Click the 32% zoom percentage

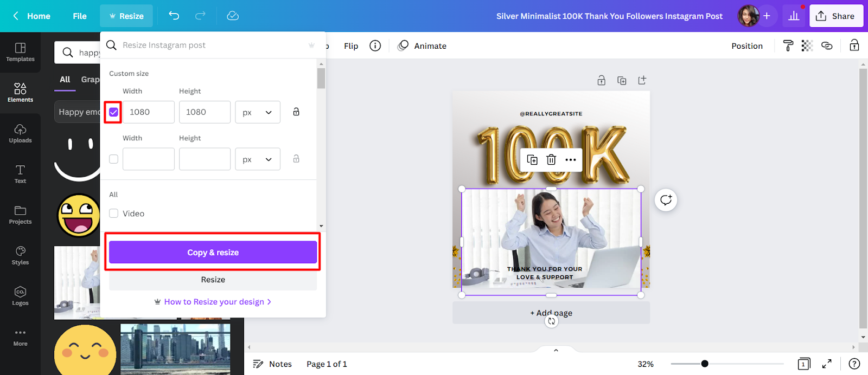click(x=646, y=364)
